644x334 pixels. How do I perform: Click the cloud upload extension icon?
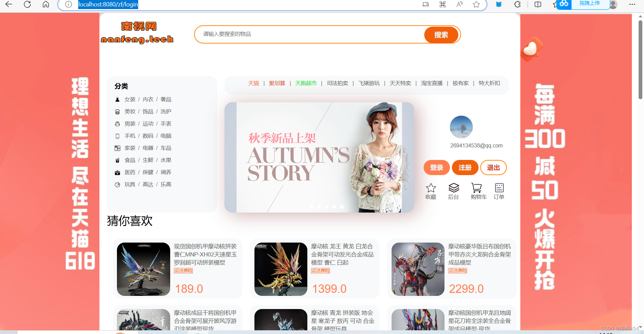click(x=564, y=4)
